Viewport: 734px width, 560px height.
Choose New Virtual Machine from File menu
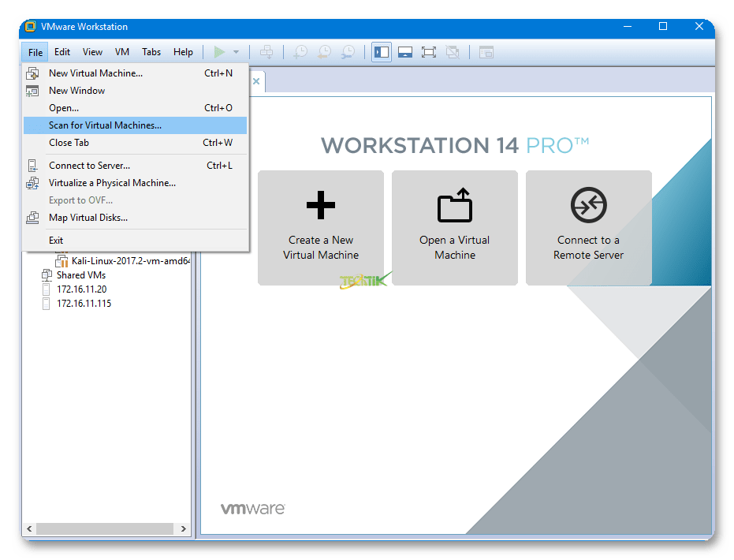(x=95, y=73)
